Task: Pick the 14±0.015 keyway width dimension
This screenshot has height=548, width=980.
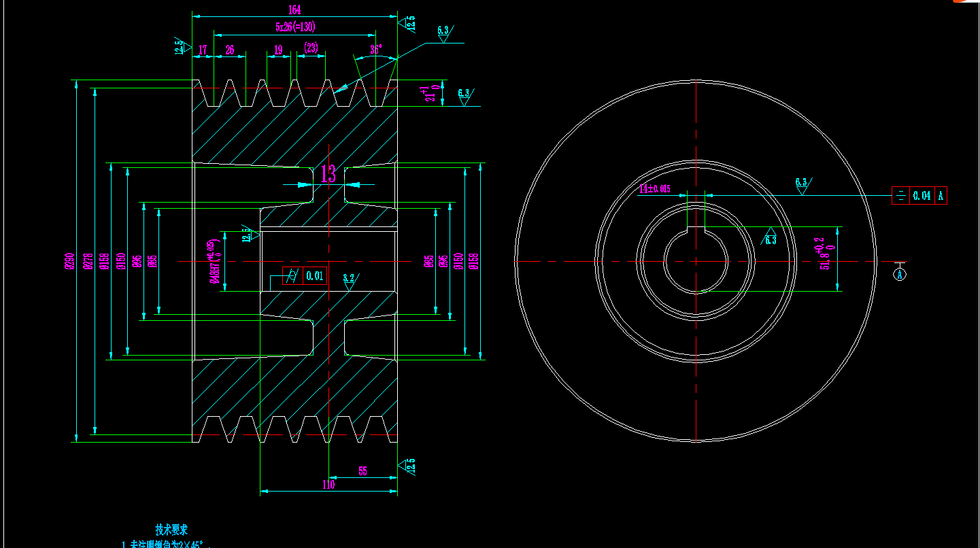Action: point(655,189)
